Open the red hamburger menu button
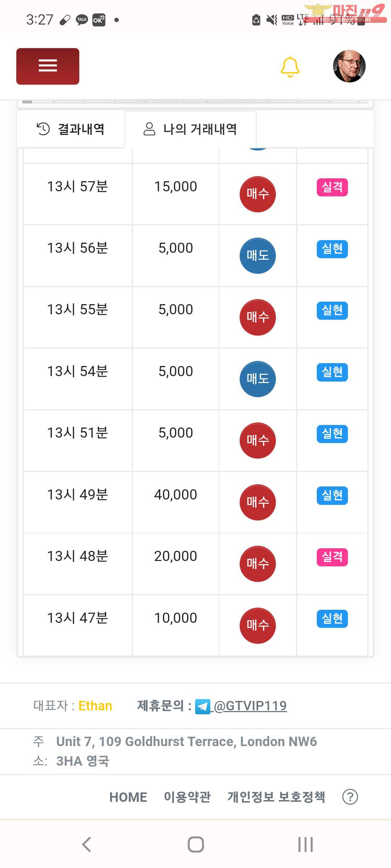391x868 pixels. coord(48,66)
